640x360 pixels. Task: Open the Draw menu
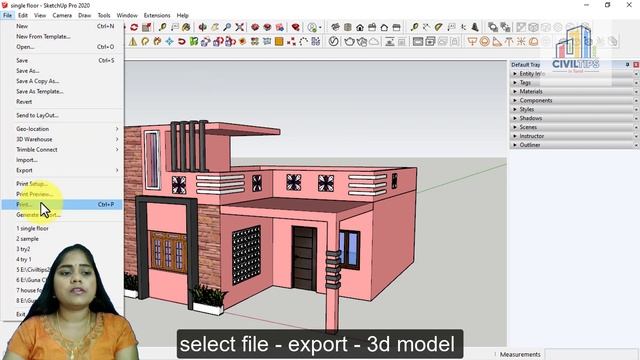click(x=84, y=15)
